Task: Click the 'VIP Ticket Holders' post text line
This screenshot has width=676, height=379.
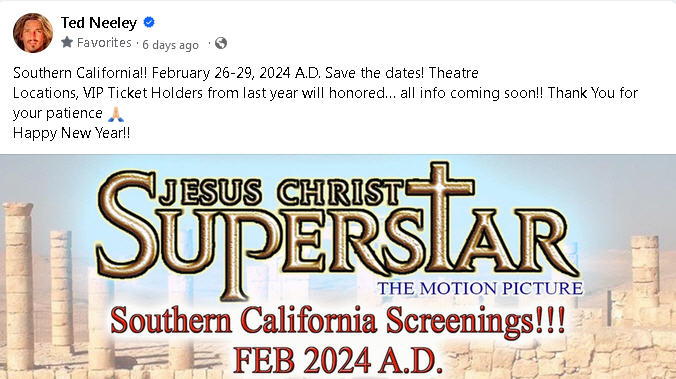Action: coord(325,93)
